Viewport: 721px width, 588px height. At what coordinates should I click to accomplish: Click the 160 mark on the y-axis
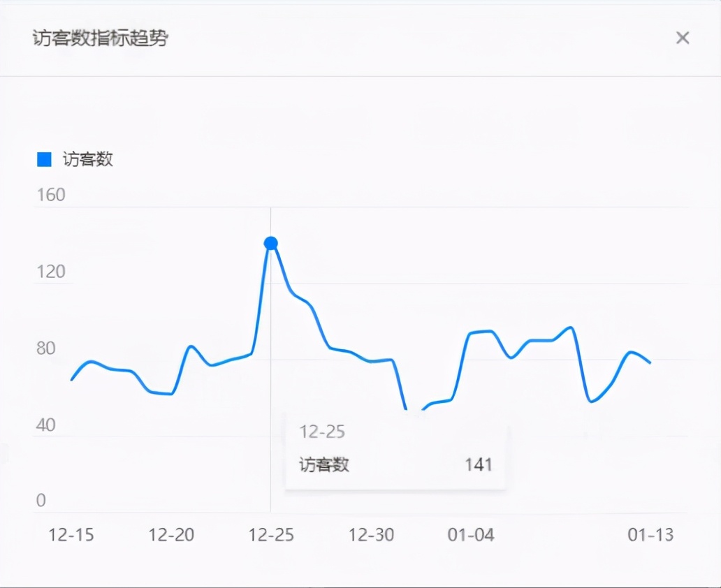tap(51, 195)
